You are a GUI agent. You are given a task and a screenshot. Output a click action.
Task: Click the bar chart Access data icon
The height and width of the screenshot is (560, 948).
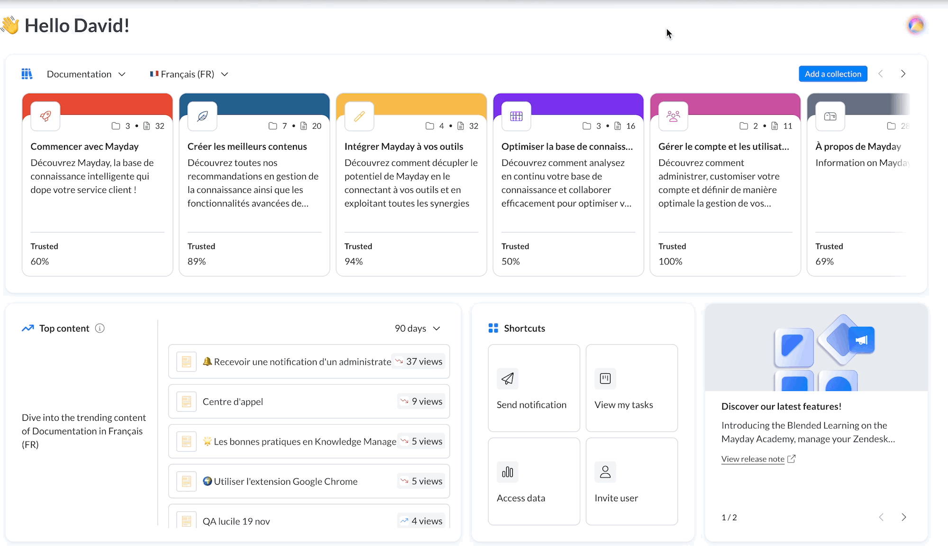(508, 472)
